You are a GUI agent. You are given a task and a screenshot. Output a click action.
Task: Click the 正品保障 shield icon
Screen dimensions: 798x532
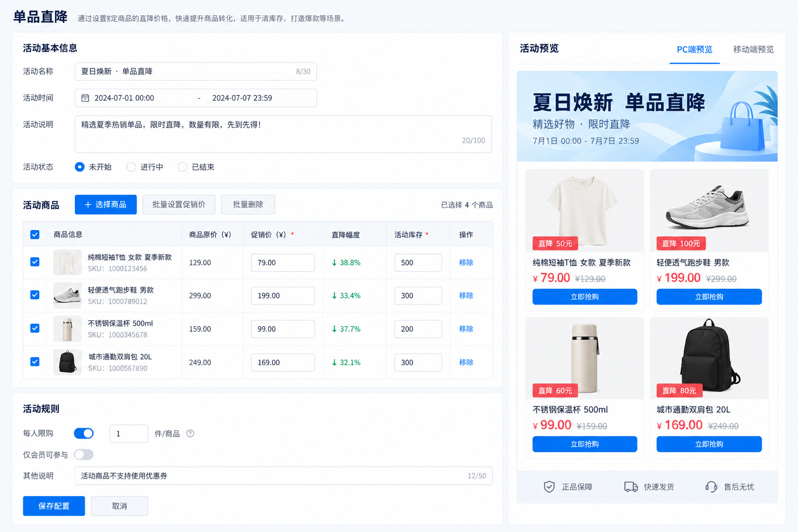click(549, 487)
